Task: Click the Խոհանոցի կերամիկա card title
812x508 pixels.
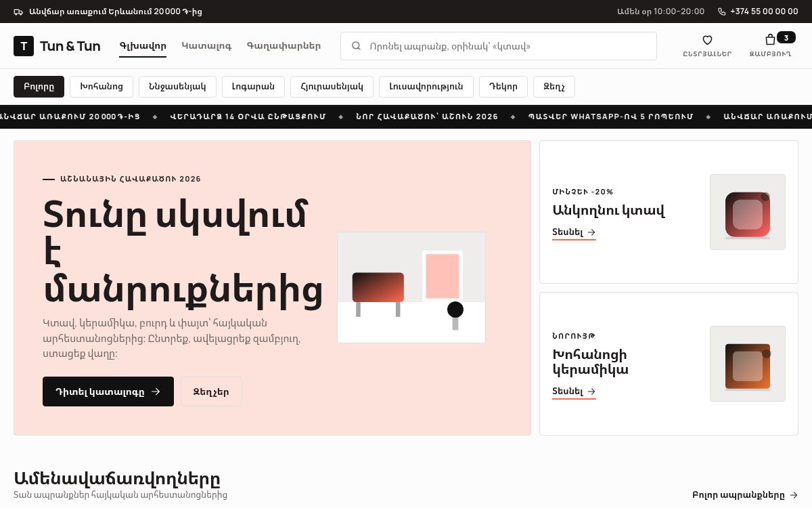Action: click(590, 362)
